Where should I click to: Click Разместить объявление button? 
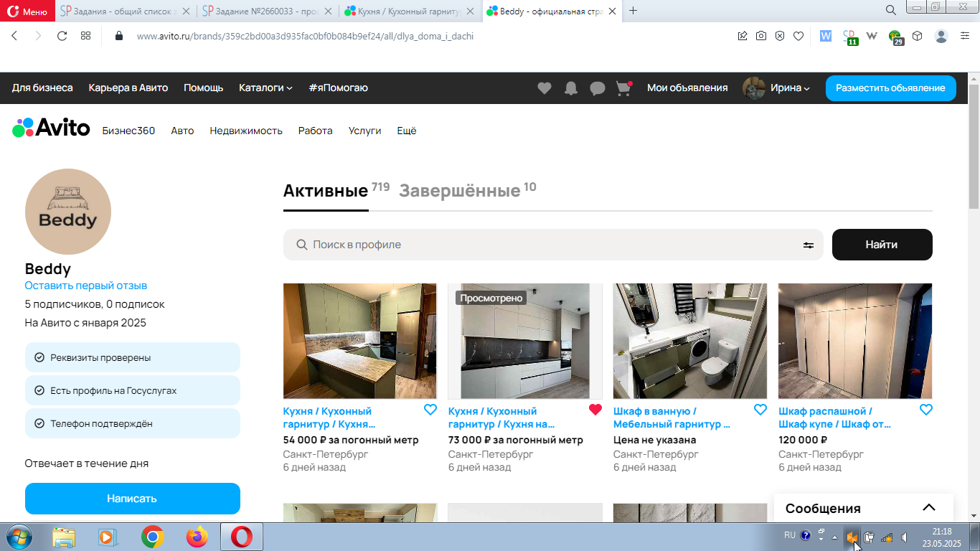890,88
